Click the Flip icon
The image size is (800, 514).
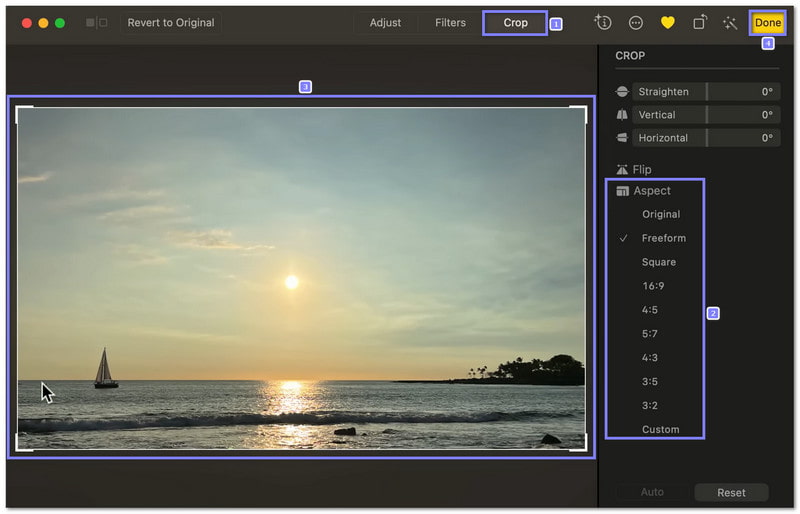click(622, 169)
